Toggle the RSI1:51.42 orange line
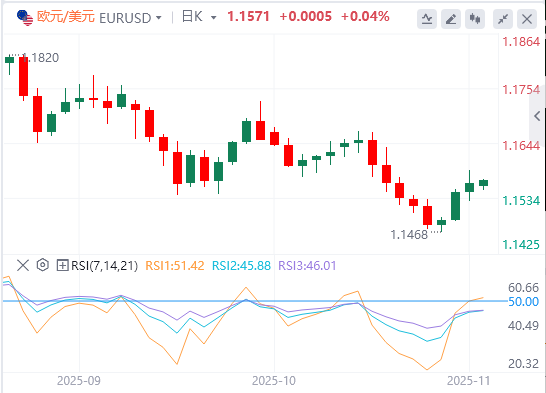This screenshot has height=393, width=546. point(175,266)
